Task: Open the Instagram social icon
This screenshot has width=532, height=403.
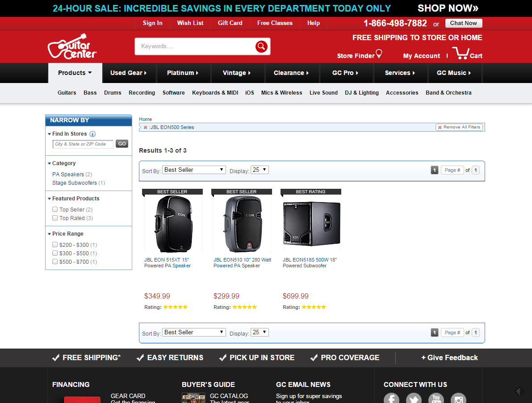Action: click(458, 399)
